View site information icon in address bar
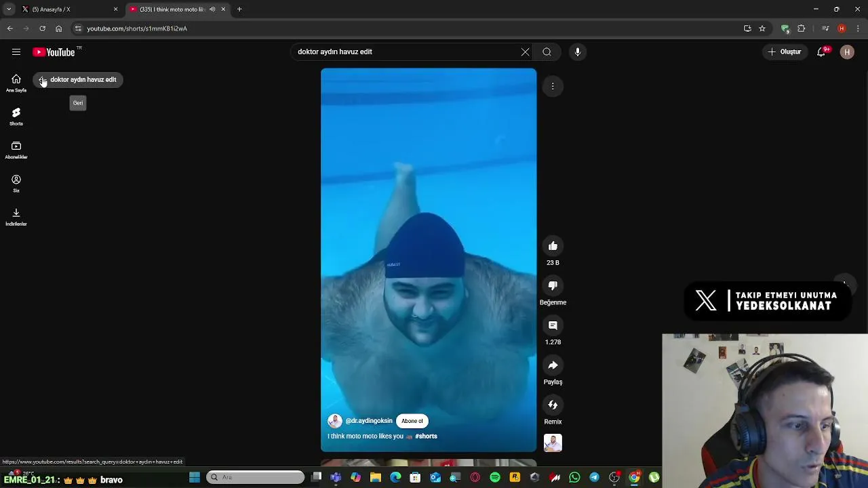The image size is (868, 488). tap(78, 28)
